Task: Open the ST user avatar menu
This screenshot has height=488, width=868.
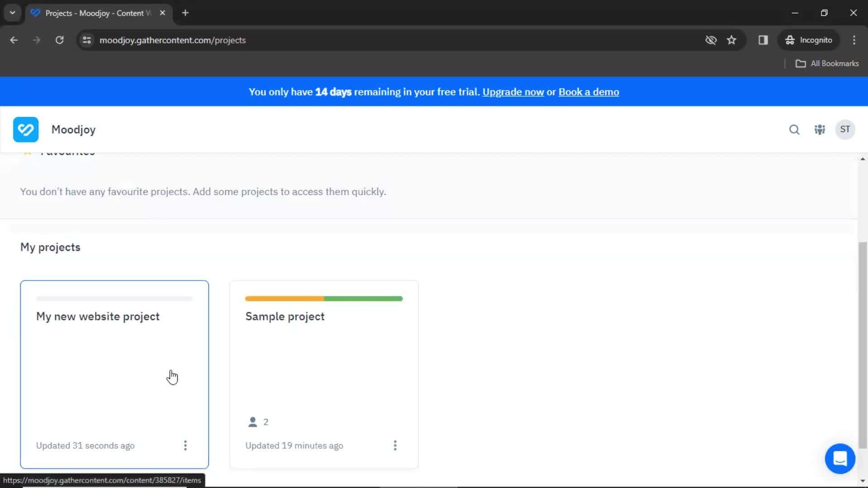Action: (x=845, y=130)
